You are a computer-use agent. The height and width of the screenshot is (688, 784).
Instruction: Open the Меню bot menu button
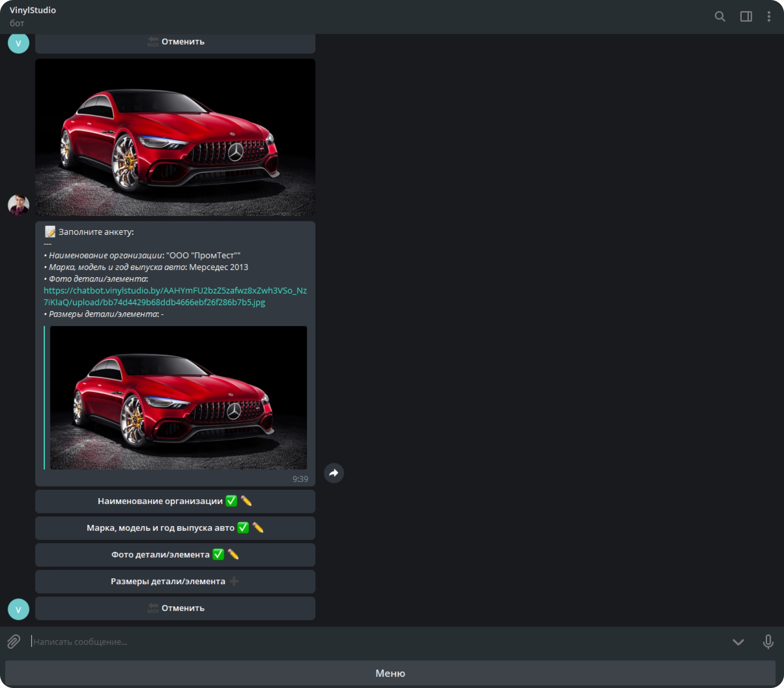pyautogui.click(x=390, y=673)
